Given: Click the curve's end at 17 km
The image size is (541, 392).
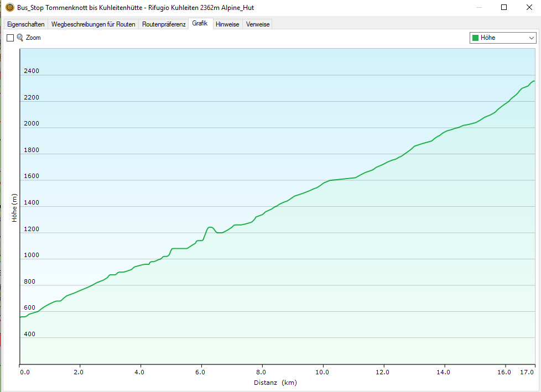Looking at the screenshot, I should point(534,81).
